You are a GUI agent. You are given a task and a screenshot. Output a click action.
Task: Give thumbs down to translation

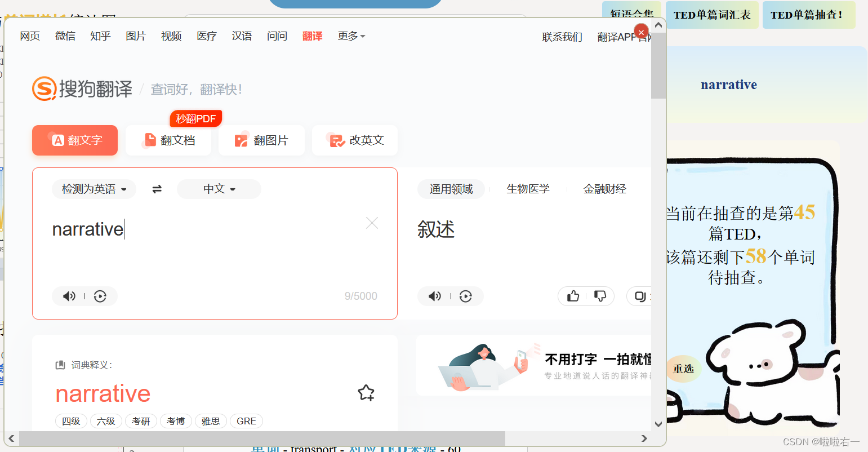(x=600, y=296)
